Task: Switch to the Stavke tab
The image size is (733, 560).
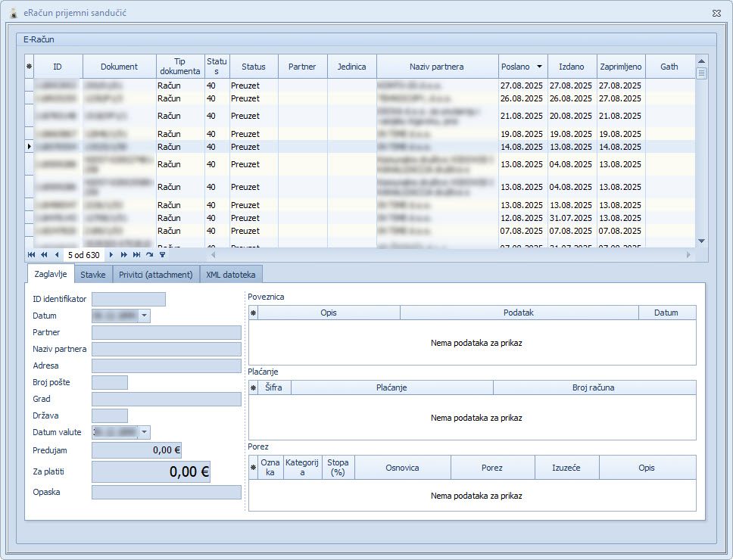Action: tap(93, 275)
